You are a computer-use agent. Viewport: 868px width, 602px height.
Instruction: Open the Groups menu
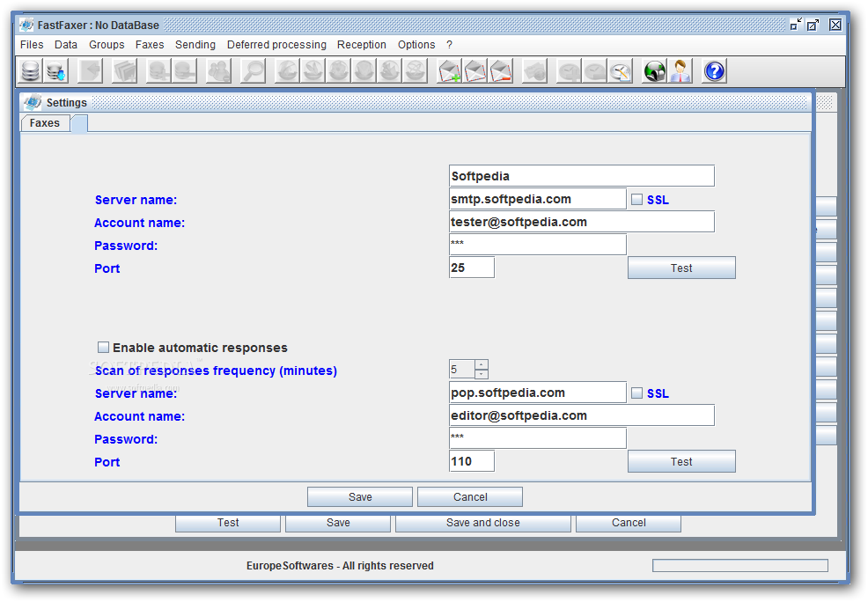pos(107,45)
